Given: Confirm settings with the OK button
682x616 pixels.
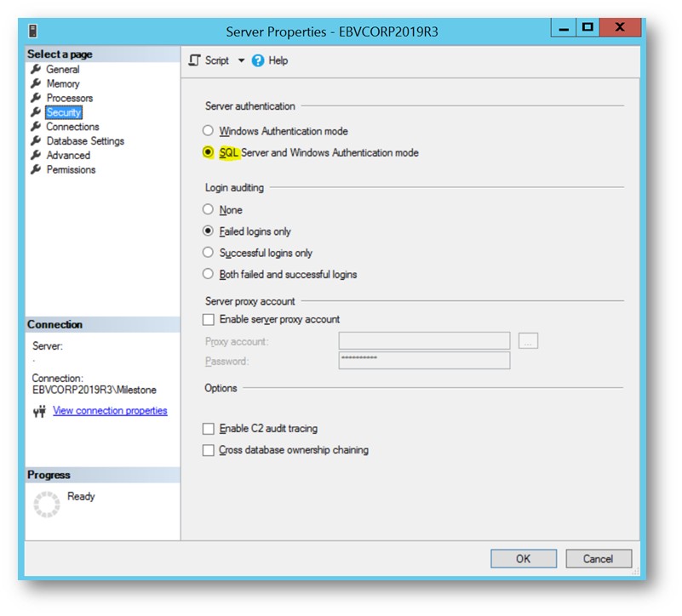Looking at the screenshot, I should (x=523, y=559).
